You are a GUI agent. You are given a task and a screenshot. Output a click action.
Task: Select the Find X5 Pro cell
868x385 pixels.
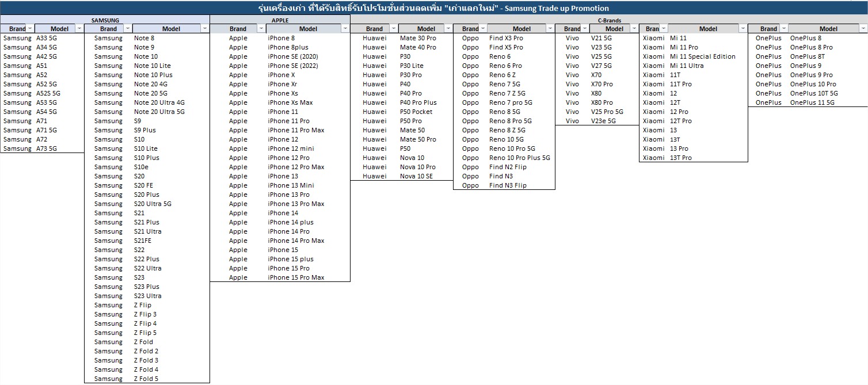pos(521,47)
